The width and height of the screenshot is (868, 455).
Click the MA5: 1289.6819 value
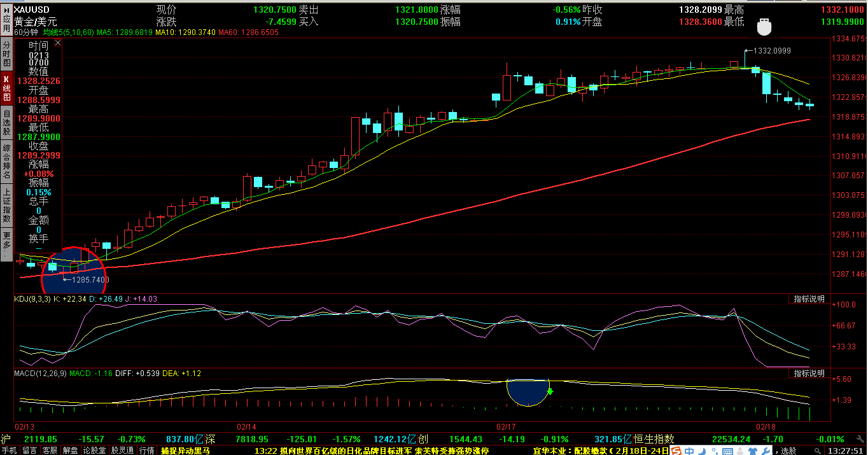point(125,32)
